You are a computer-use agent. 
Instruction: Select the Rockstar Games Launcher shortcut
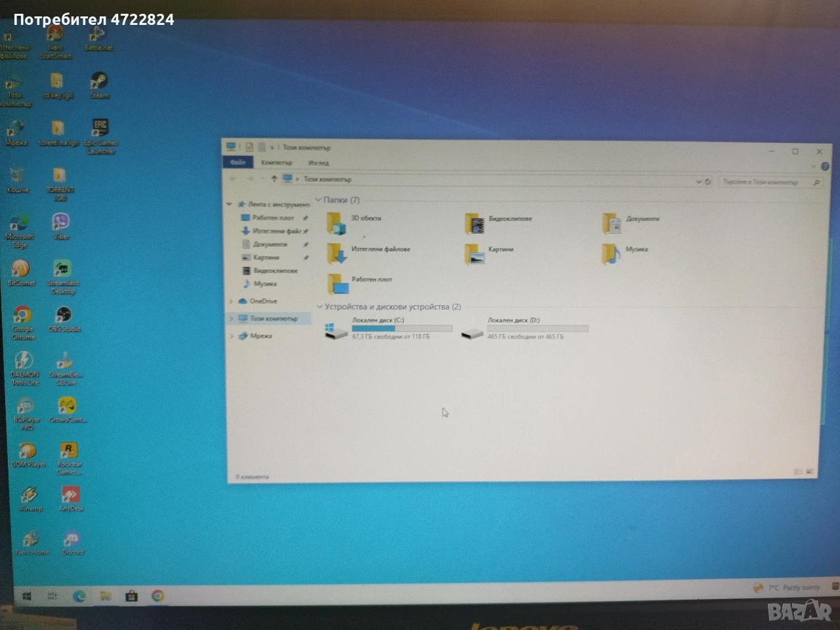[69, 458]
